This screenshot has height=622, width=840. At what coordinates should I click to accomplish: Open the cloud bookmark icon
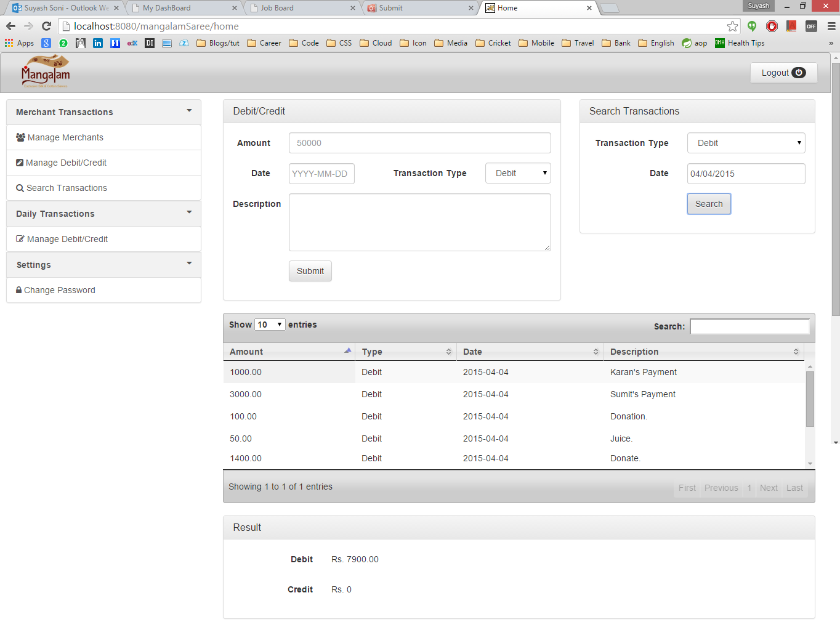(x=184, y=43)
